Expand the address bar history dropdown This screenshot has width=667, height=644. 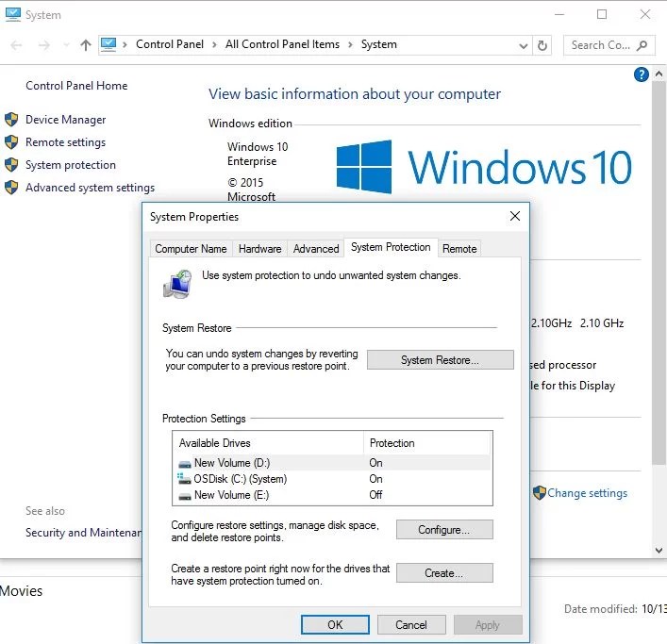524,45
